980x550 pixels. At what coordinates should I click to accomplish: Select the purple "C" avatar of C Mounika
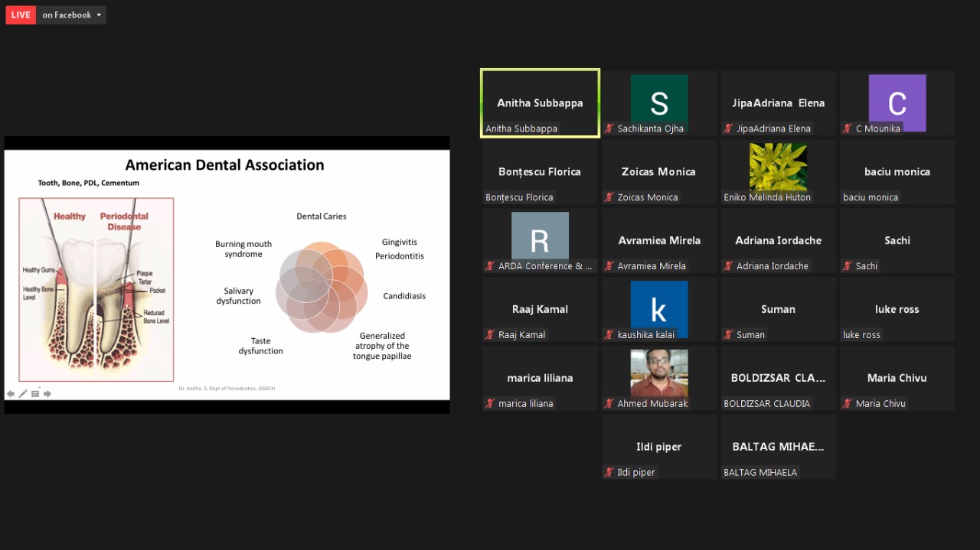coord(897,103)
